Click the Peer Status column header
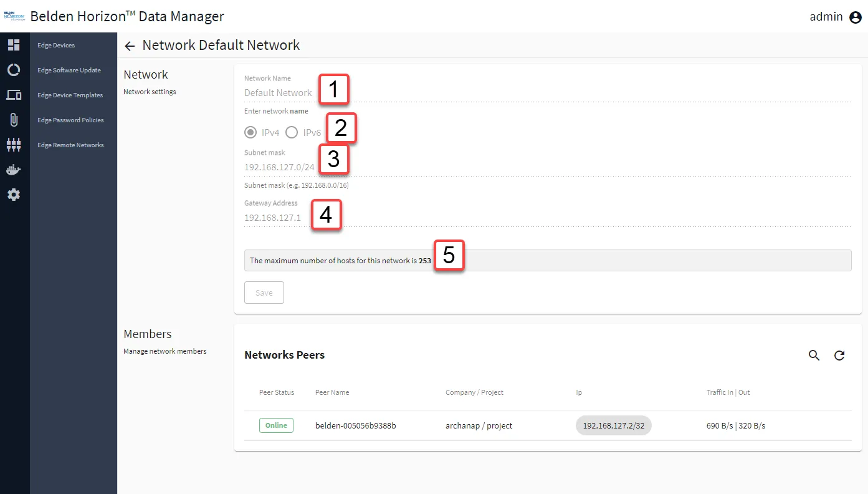The image size is (868, 494). coord(277,392)
